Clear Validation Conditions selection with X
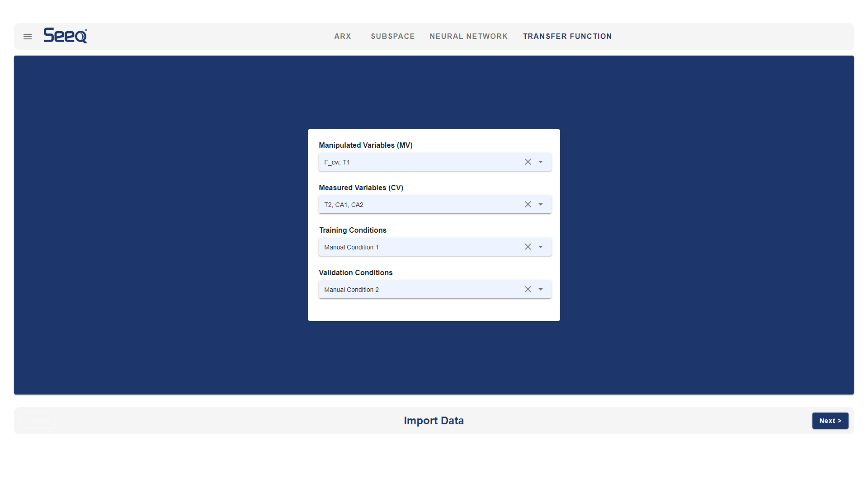 [528, 289]
